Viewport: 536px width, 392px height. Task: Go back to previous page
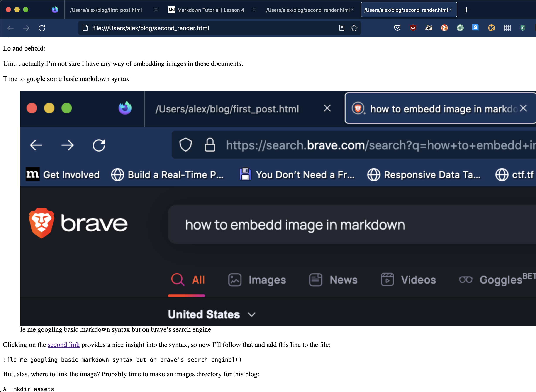pyautogui.click(x=10, y=28)
